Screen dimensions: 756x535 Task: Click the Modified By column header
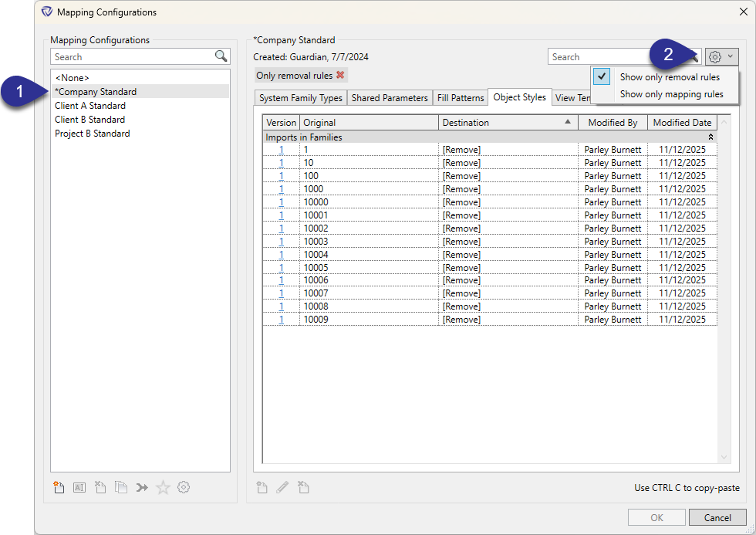pos(613,123)
